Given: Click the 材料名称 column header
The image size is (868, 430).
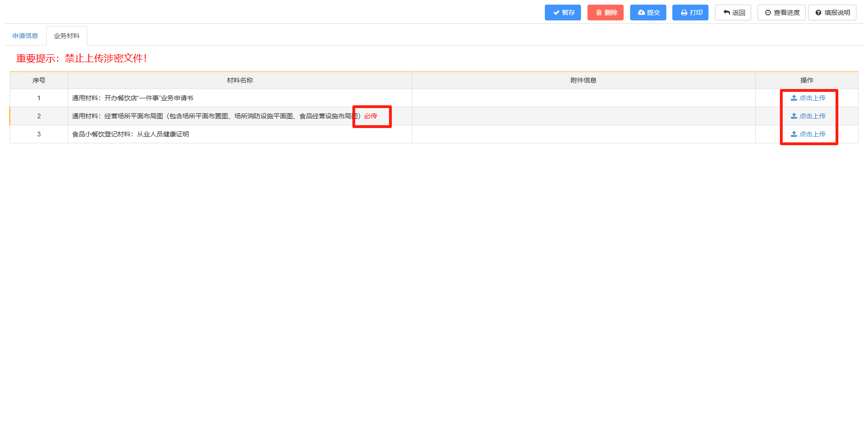Looking at the screenshot, I should pos(240,80).
